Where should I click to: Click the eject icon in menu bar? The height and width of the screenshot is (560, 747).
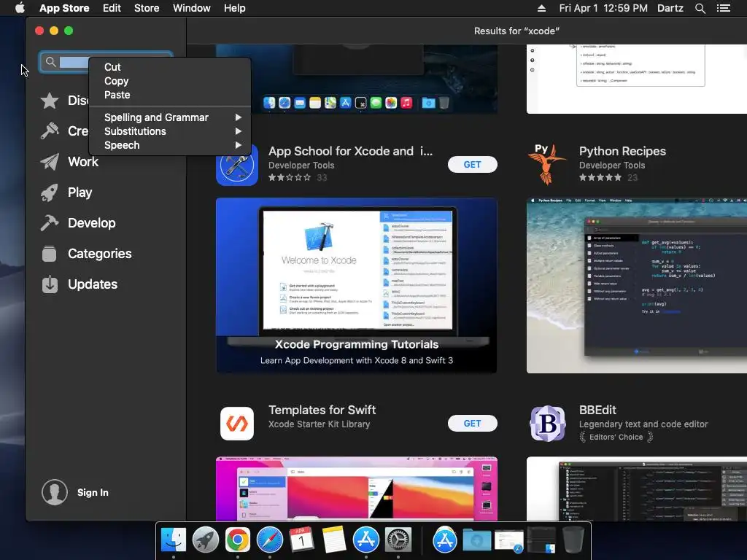(x=542, y=8)
